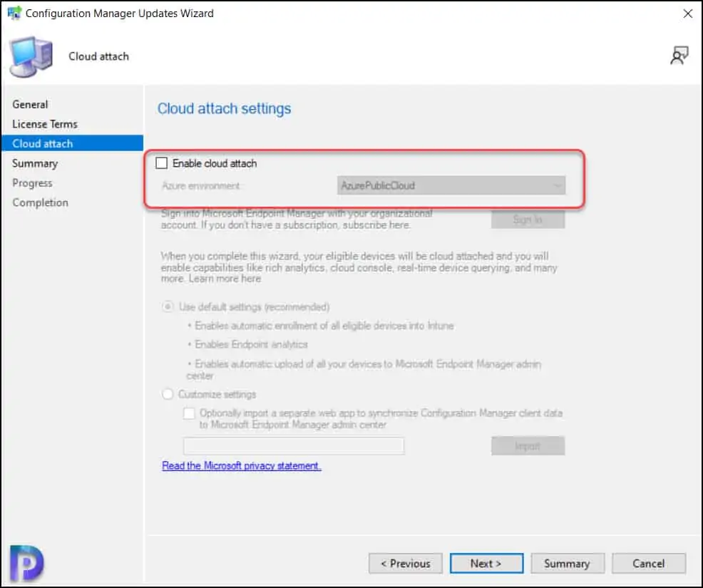Click the subscribe here link text
Image resolution: width=703 pixels, height=588 pixels.
(x=376, y=225)
